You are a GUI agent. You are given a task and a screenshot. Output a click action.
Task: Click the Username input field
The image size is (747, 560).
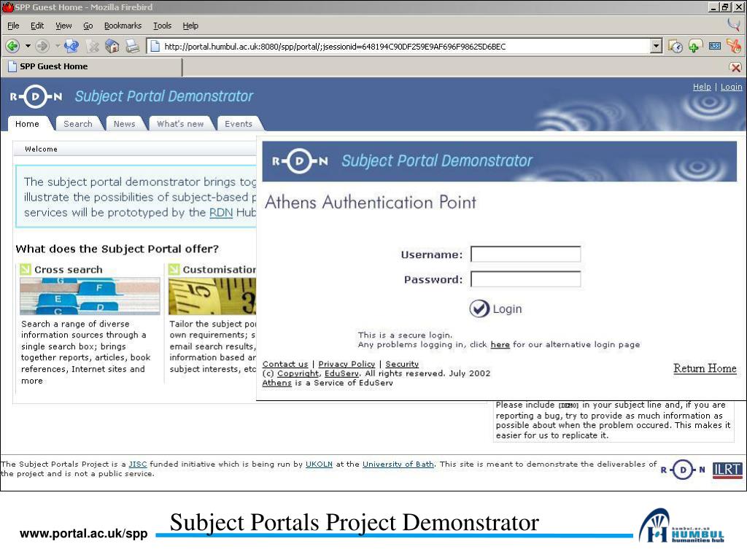(x=525, y=254)
